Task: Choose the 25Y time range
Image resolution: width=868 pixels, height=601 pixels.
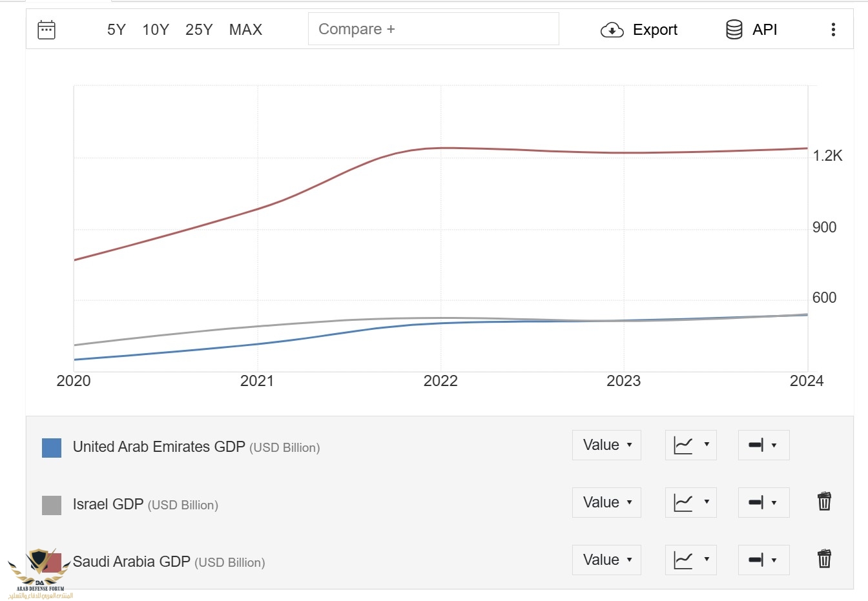Action: coord(199,30)
